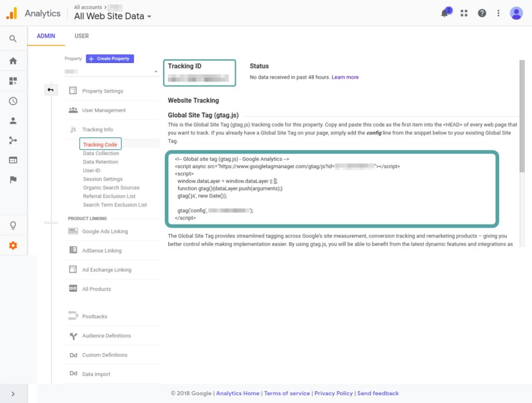The height and width of the screenshot is (403, 532).
Task: Open the Conversions flag icon
Action: pos(12,179)
